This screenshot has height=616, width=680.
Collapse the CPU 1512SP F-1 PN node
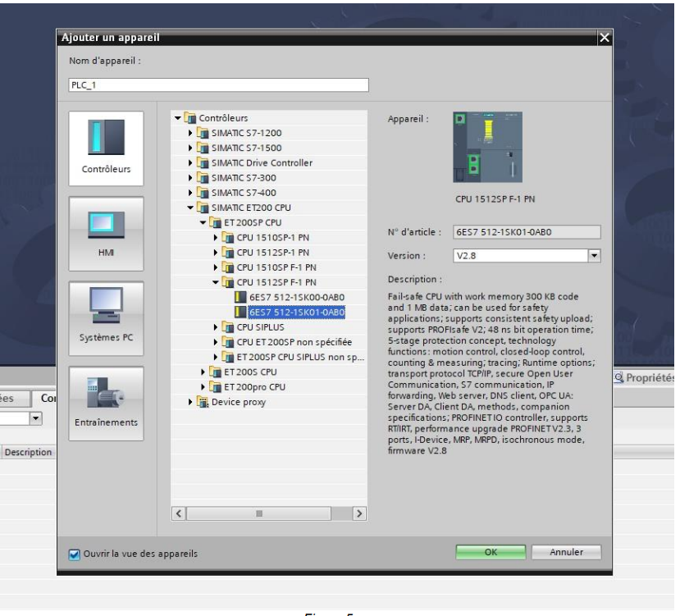216,282
